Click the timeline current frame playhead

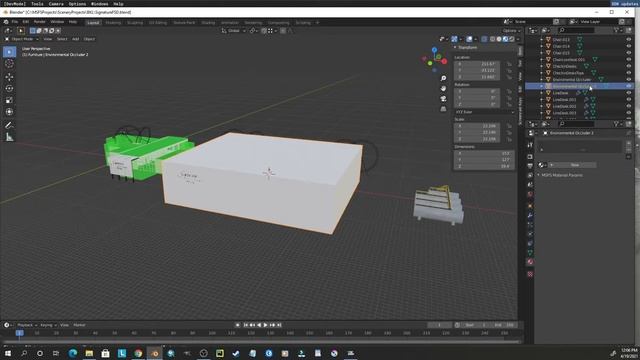(20, 333)
